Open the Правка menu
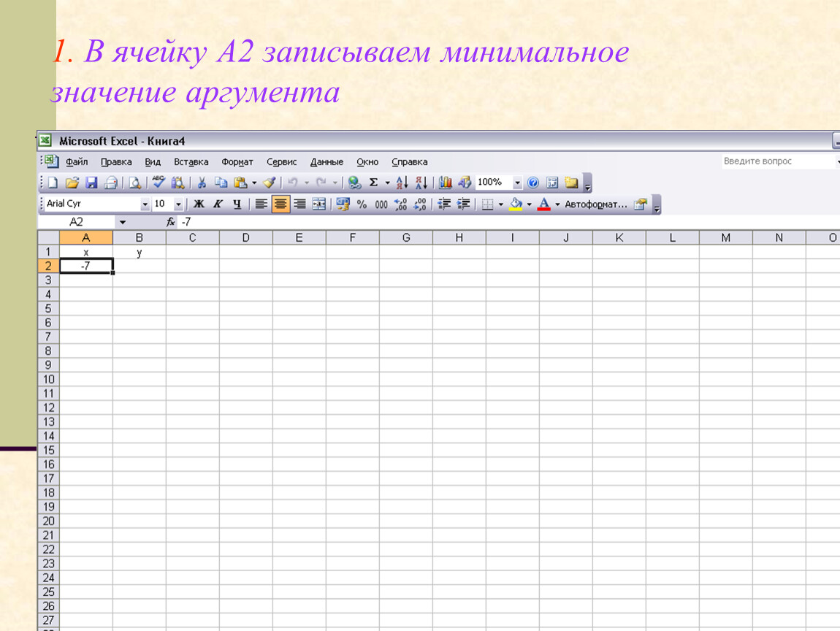Screen dimensions: 840x631 pyautogui.click(x=116, y=162)
